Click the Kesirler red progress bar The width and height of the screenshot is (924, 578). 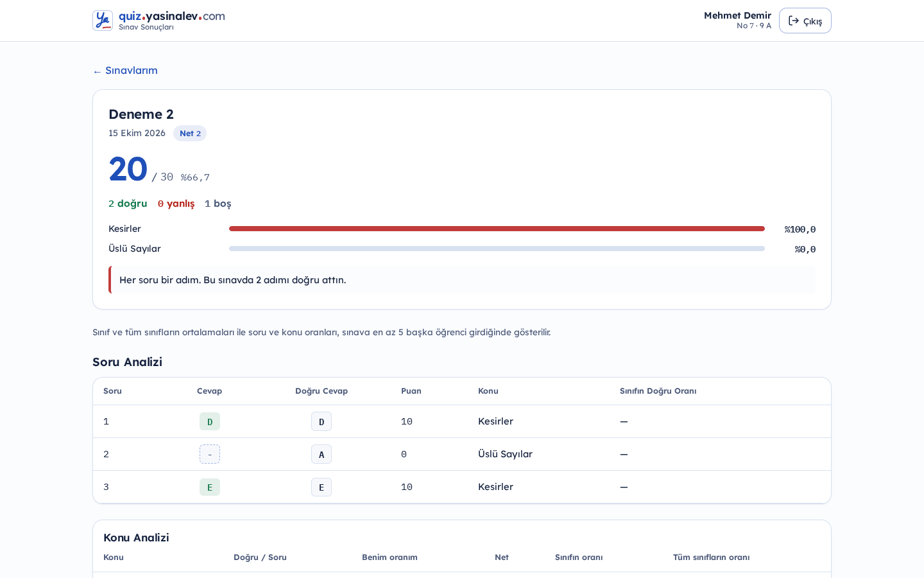click(x=497, y=229)
